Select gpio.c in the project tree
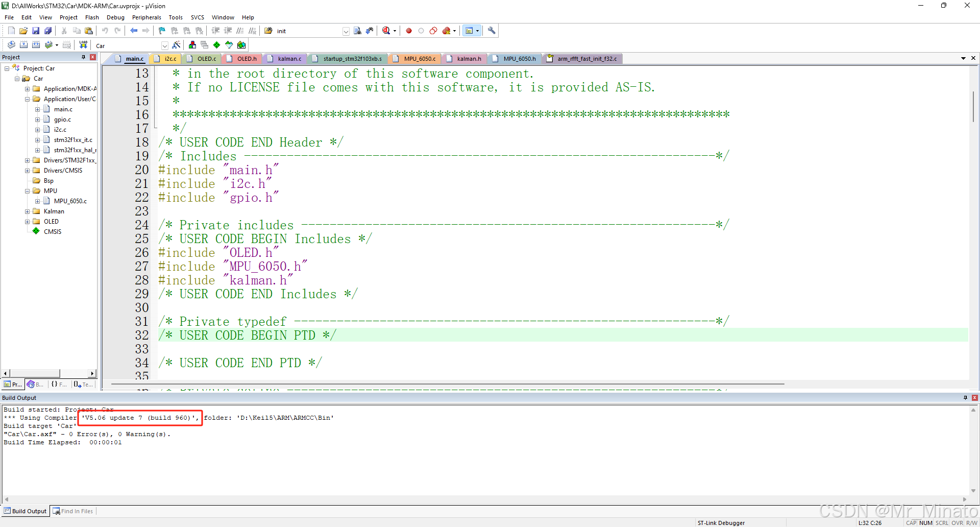 pyautogui.click(x=62, y=119)
